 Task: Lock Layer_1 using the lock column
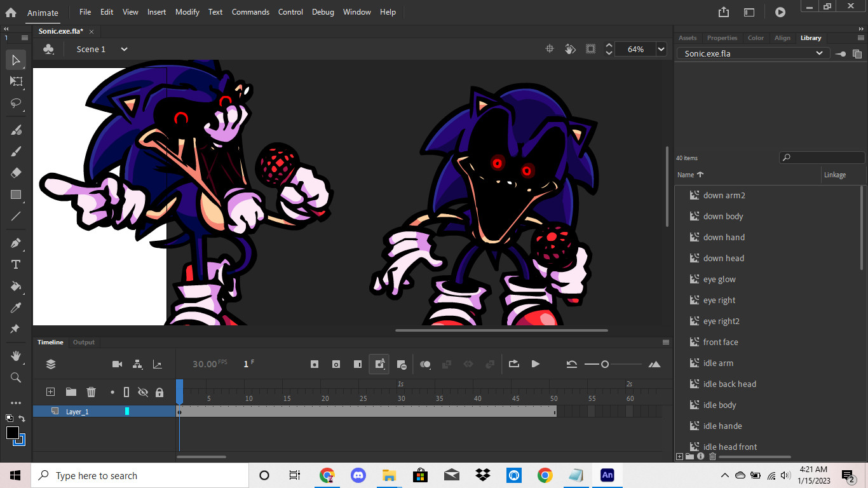pos(159,411)
